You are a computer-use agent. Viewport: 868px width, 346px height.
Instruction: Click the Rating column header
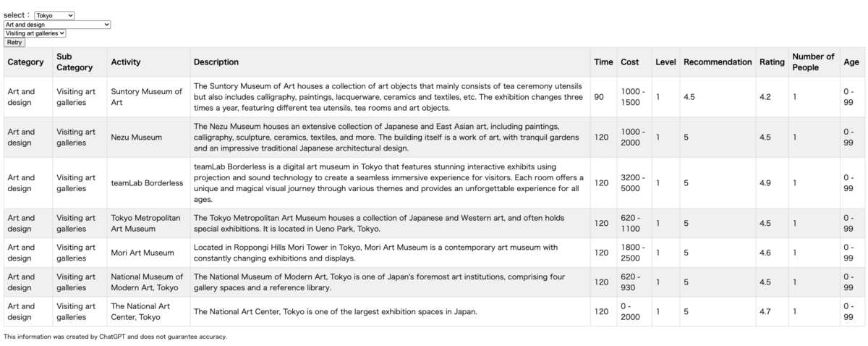772,62
